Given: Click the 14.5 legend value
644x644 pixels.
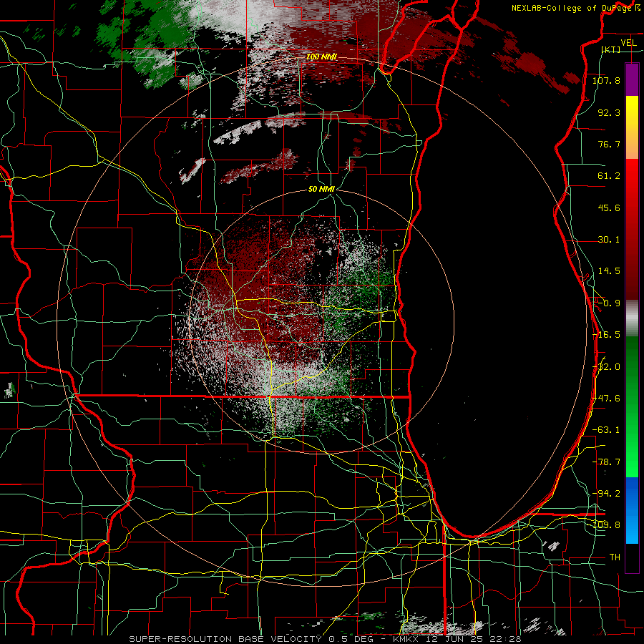Looking at the screenshot, I should pyautogui.click(x=609, y=271).
